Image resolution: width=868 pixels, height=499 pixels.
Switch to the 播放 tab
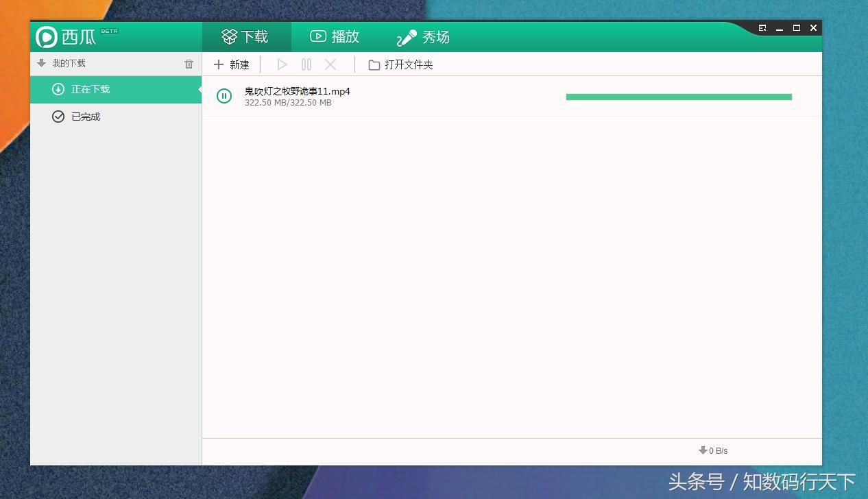(335, 36)
